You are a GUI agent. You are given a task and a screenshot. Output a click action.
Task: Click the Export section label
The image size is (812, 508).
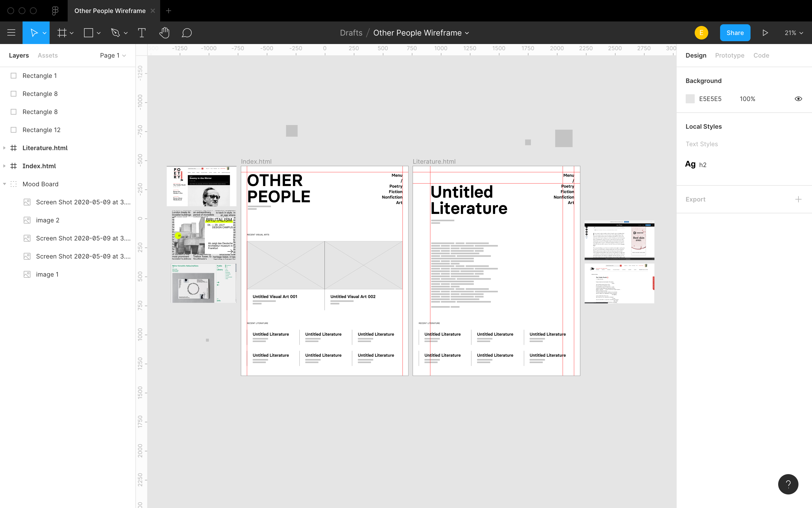coord(695,199)
